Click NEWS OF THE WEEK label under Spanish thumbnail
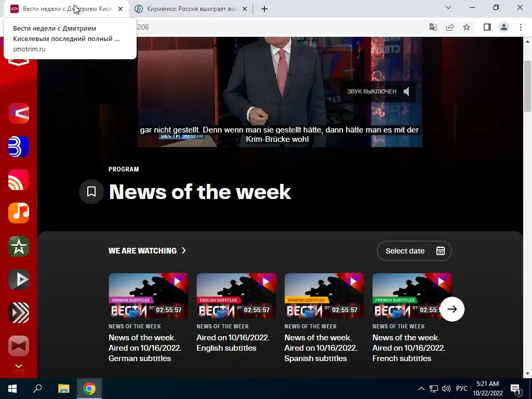This screenshot has width=532, height=399. click(x=311, y=326)
